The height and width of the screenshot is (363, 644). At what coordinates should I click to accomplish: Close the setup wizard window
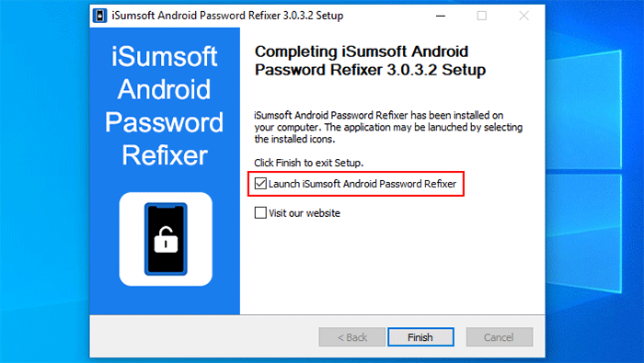click(x=523, y=16)
